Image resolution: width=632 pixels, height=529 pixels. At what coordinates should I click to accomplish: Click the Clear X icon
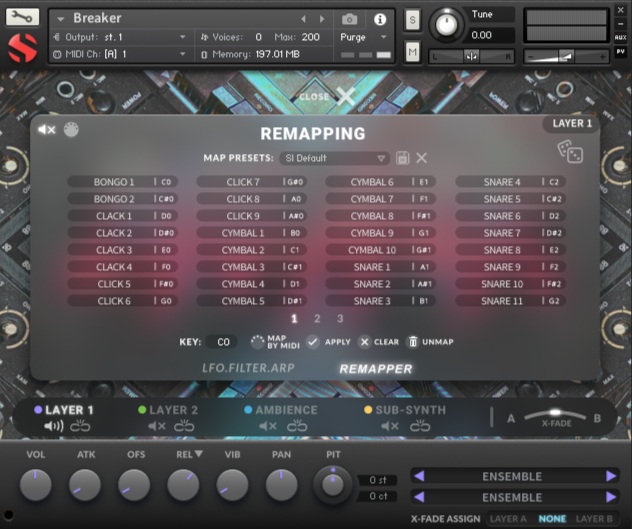click(x=364, y=342)
